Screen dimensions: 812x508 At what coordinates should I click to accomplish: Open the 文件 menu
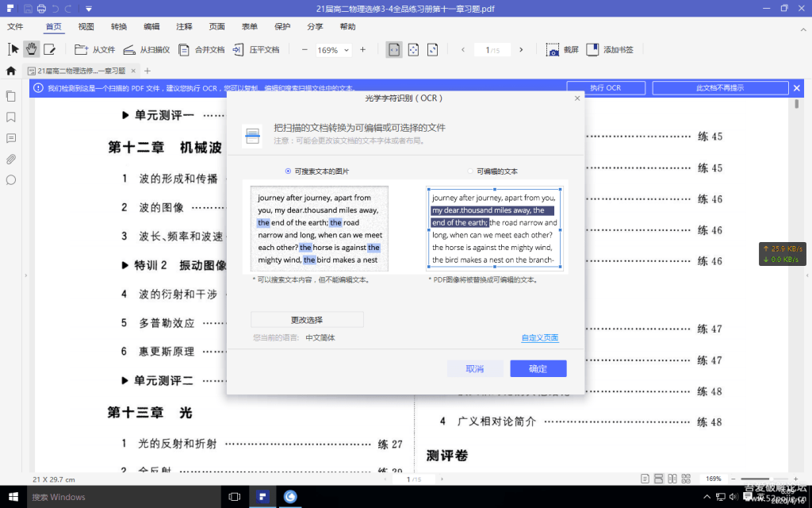click(x=15, y=26)
